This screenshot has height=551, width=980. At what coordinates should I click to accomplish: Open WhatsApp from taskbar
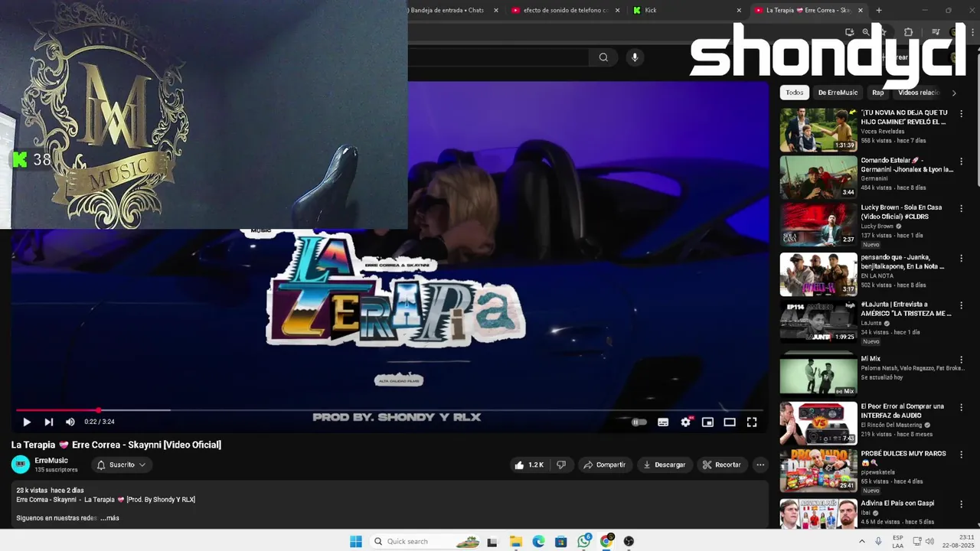[584, 541]
